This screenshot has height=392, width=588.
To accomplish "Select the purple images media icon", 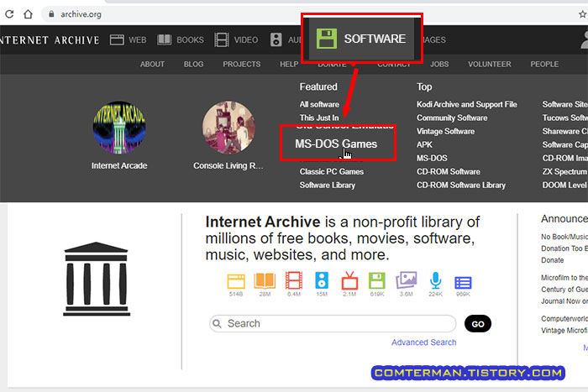I will pyautogui.click(x=406, y=280).
